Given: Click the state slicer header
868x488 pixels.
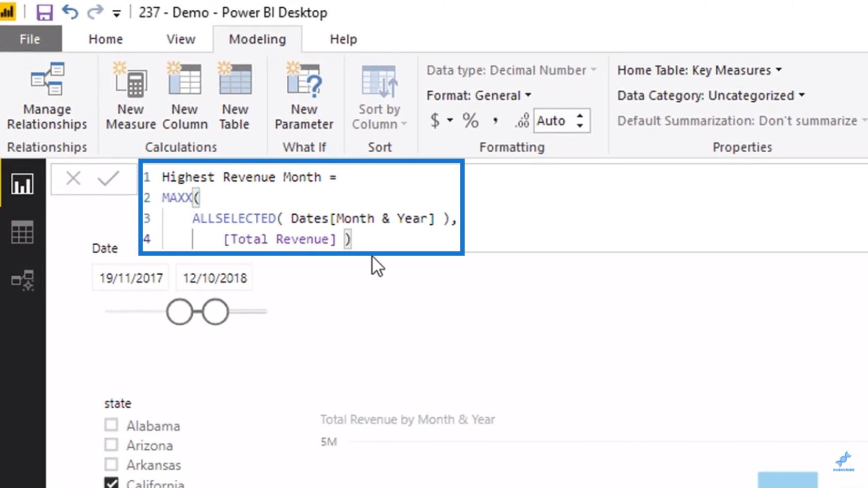Looking at the screenshot, I should click(118, 403).
